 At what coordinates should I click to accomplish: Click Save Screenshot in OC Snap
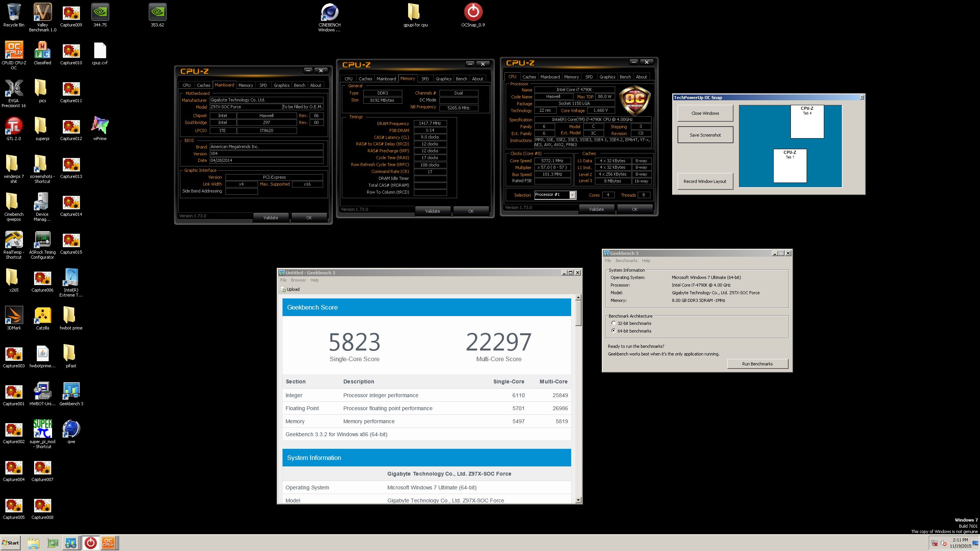[x=705, y=135]
